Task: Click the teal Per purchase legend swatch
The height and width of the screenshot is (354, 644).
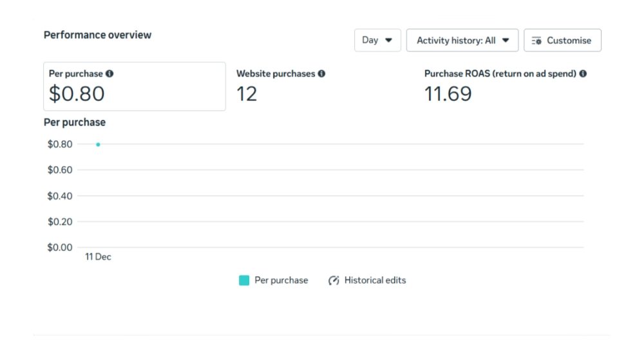Action: [x=244, y=281]
